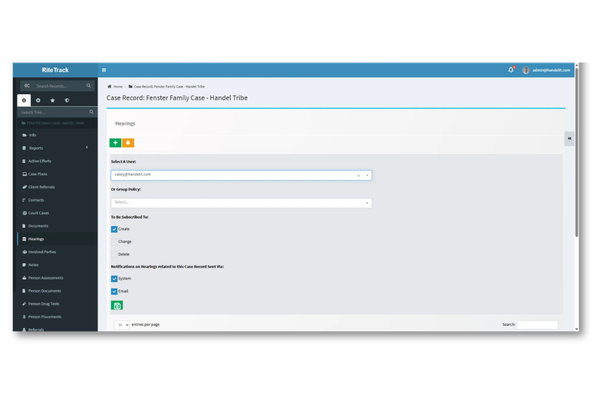Click the magnifier icon in Search Tree
This screenshot has width=600, height=400.
91,112
